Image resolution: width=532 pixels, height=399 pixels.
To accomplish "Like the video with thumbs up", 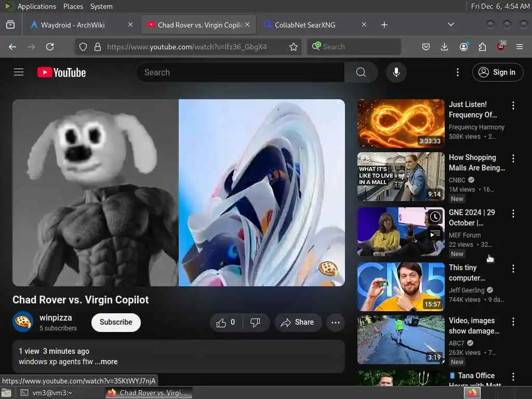I will (227, 322).
